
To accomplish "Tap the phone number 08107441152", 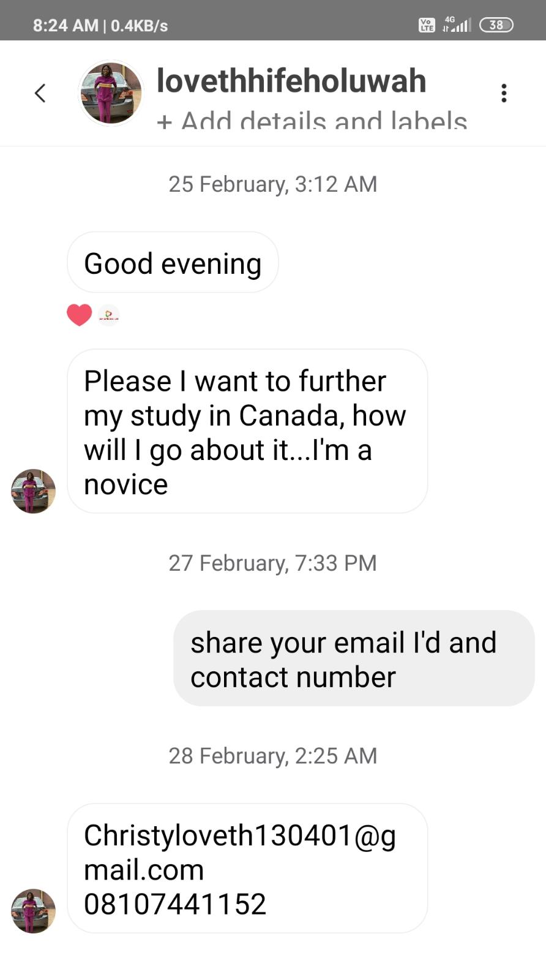I will coord(175,904).
